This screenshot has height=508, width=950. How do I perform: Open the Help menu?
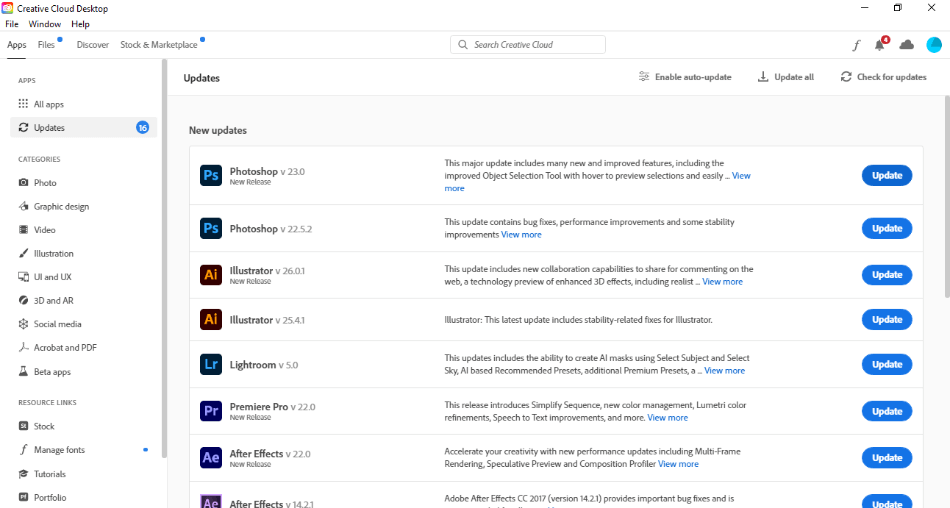[x=80, y=24]
